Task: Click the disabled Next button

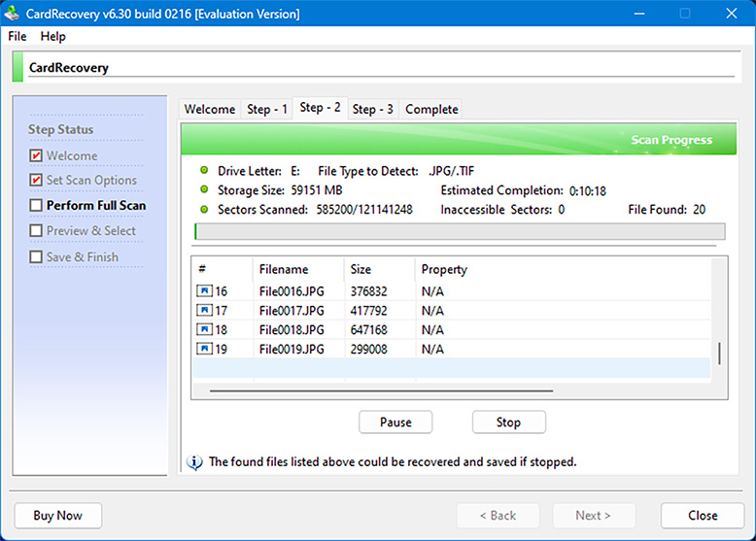Action: point(594,516)
